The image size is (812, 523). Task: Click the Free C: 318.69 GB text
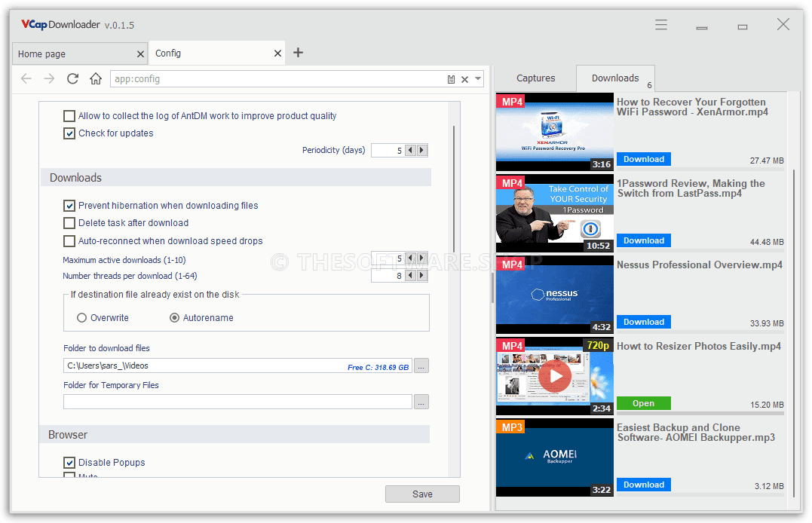[378, 367]
